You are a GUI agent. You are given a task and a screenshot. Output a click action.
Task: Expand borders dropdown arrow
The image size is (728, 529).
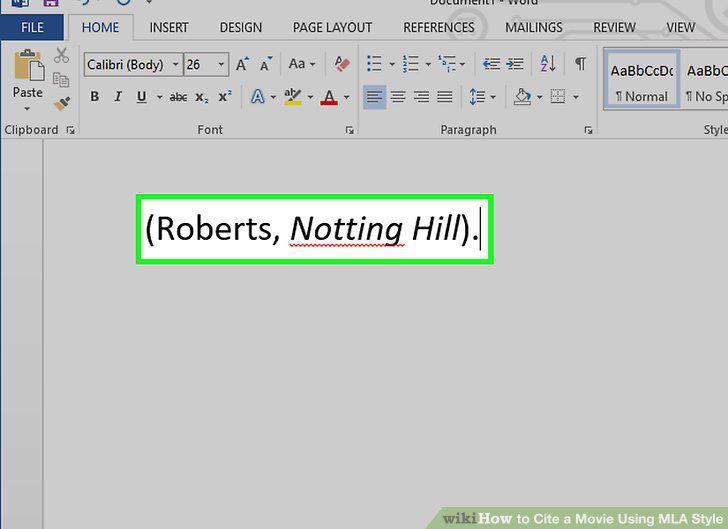click(x=576, y=97)
